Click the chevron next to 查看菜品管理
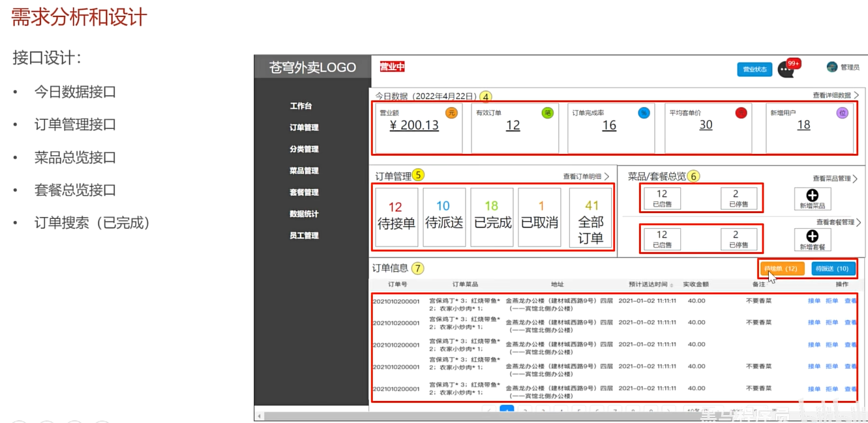This screenshot has height=423, width=868. tap(856, 179)
